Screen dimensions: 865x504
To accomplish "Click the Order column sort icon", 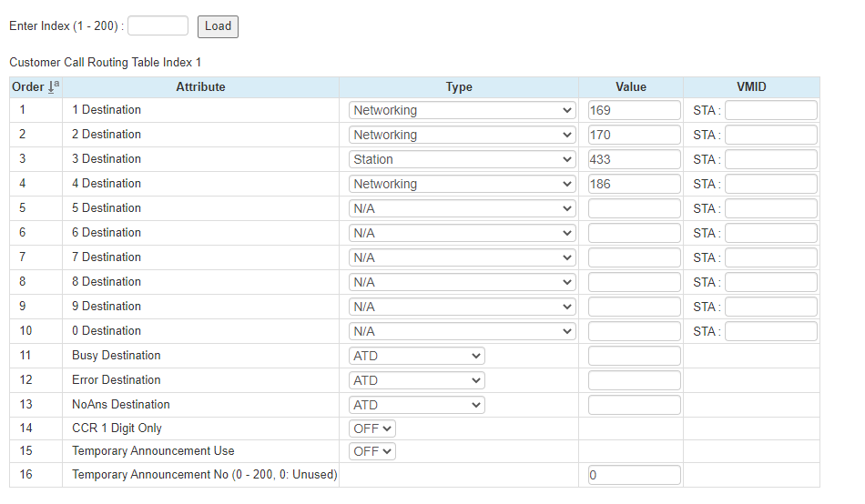I will point(54,87).
